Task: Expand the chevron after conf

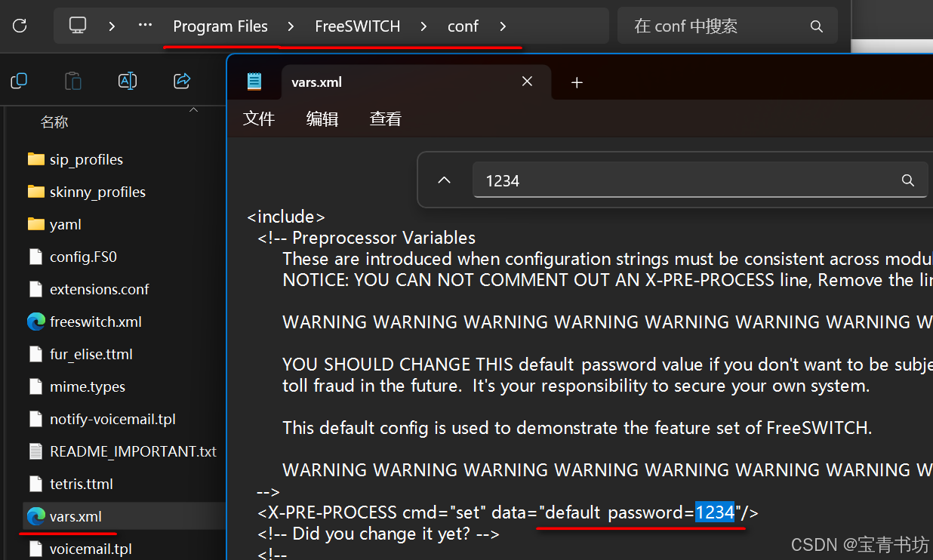Action: pos(503,26)
